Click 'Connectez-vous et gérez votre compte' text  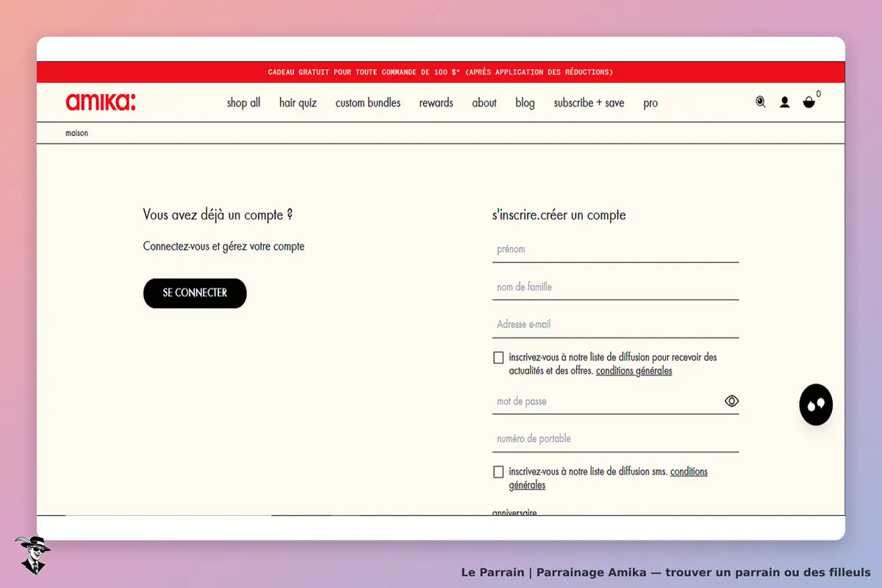[224, 247]
